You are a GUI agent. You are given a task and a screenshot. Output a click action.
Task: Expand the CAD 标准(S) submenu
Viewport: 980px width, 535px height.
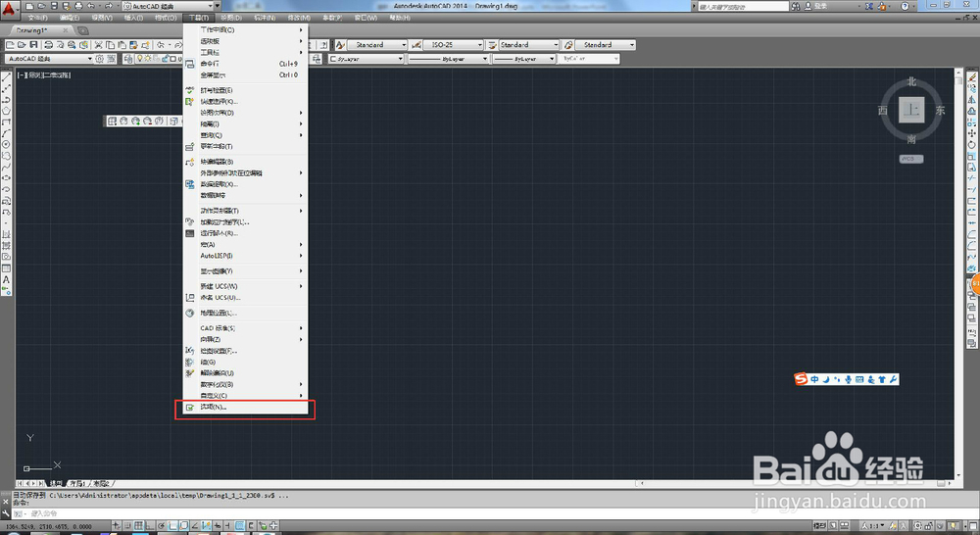coord(246,328)
